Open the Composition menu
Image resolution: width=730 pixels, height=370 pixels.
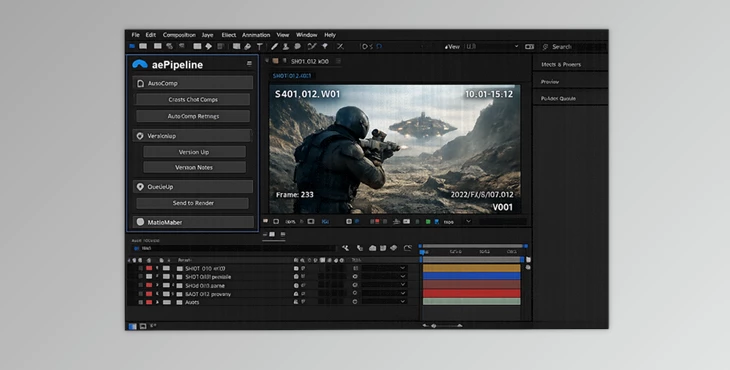tap(179, 35)
